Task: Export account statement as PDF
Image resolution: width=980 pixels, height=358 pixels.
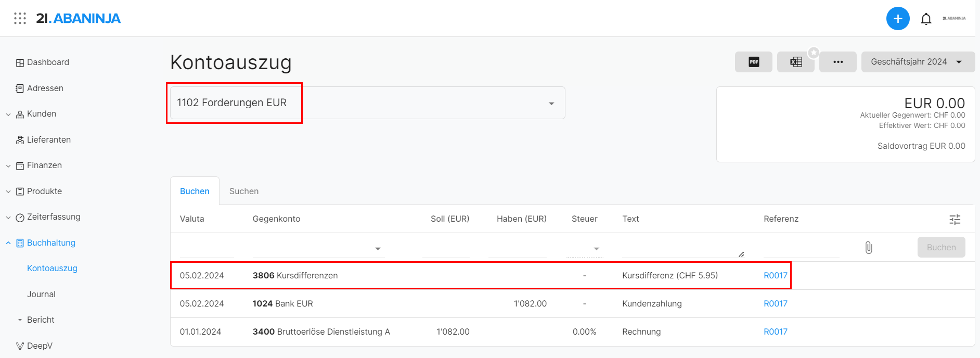Action: 754,62
